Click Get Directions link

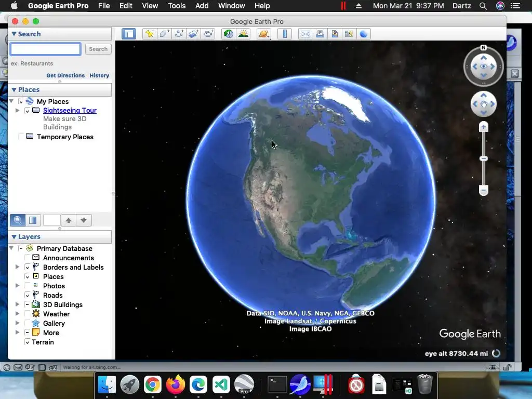coord(65,75)
